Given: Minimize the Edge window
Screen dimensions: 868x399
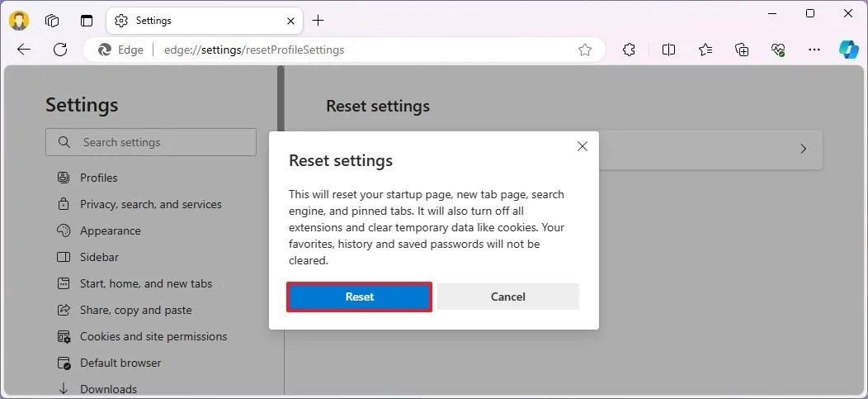Looking at the screenshot, I should pyautogui.click(x=773, y=13).
